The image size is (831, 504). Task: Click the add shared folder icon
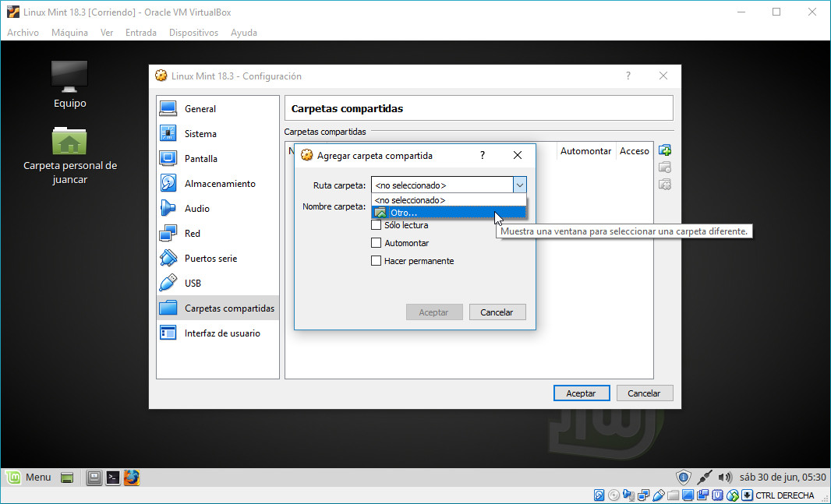665,150
